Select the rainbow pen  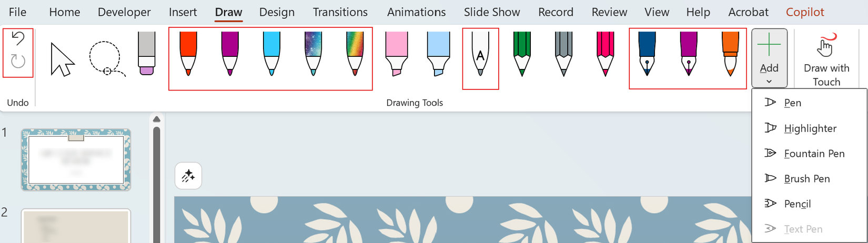[x=355, y=53]
